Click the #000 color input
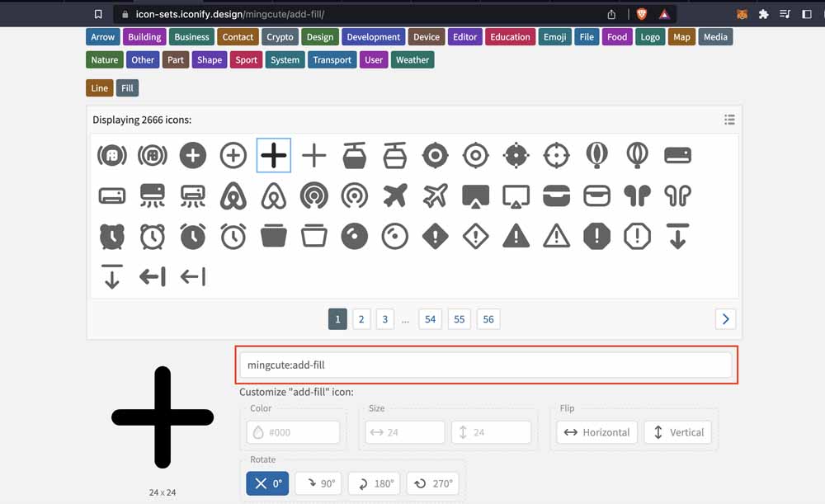825x504 pixels. (293, 431)
